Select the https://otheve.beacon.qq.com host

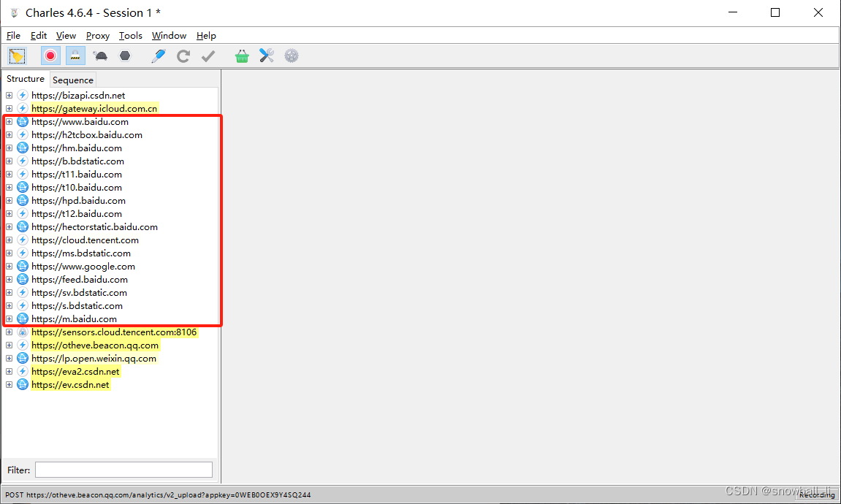[95, 345]
